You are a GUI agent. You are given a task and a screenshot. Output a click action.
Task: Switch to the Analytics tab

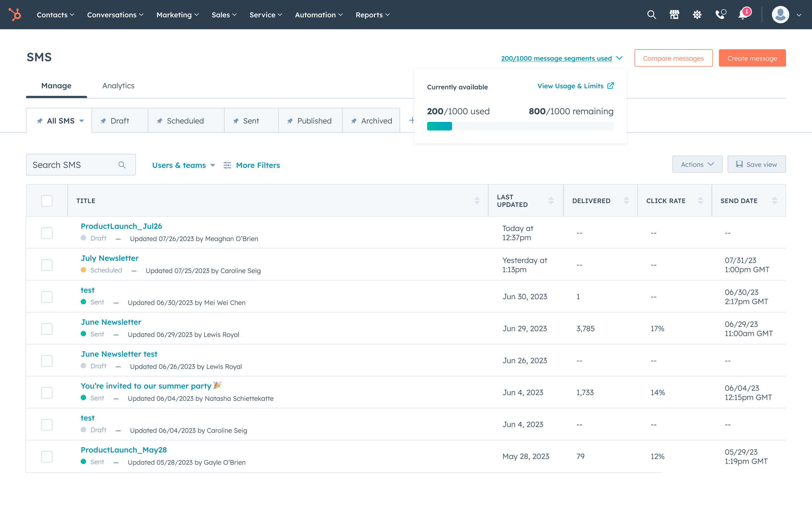[118, 86]
